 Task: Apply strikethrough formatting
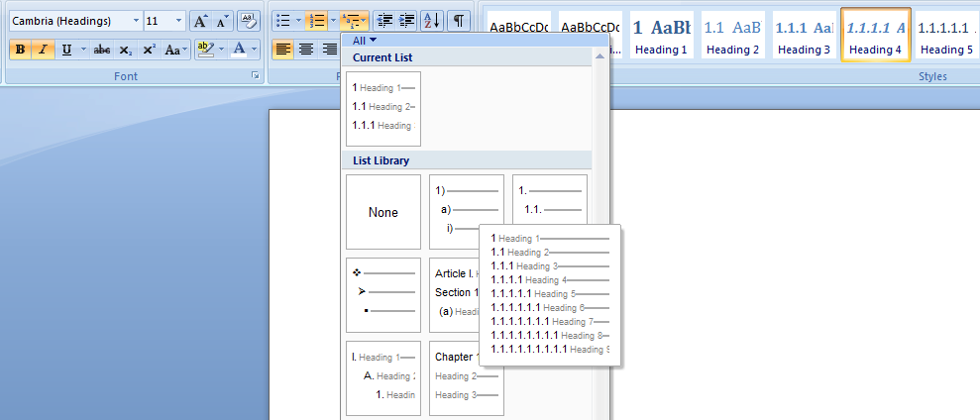(101, 50)
